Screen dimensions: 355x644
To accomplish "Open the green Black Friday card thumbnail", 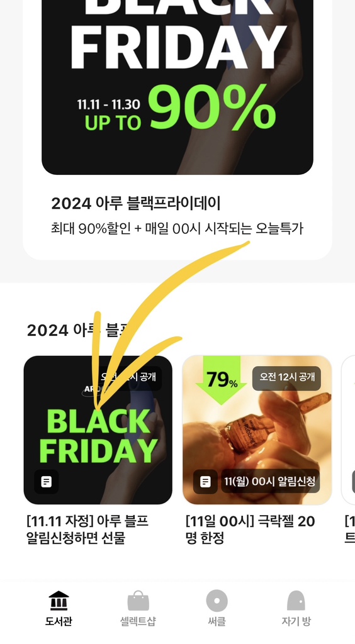I will pyautogui.click(x=98, y=430).
